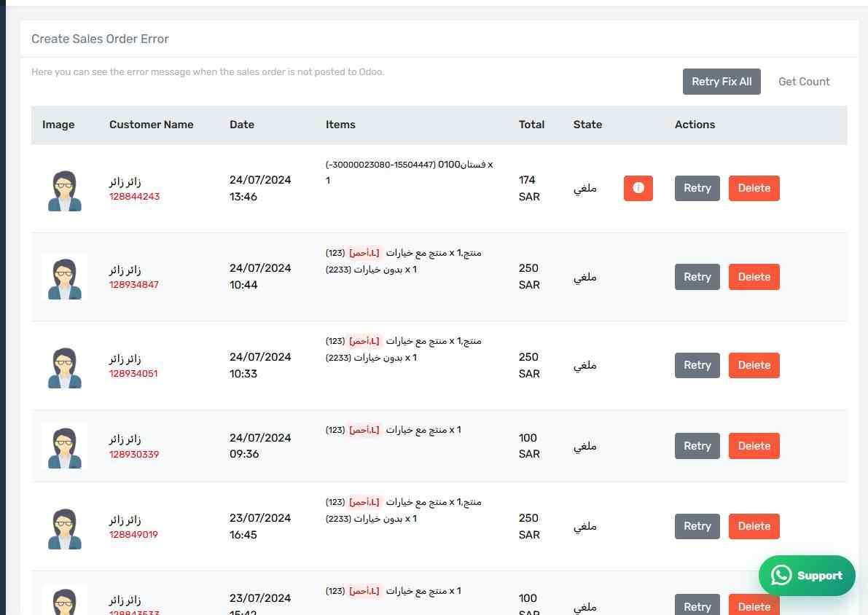Click the Date column header
Viewport: 868px width, 615px height.
pos(242,125)
